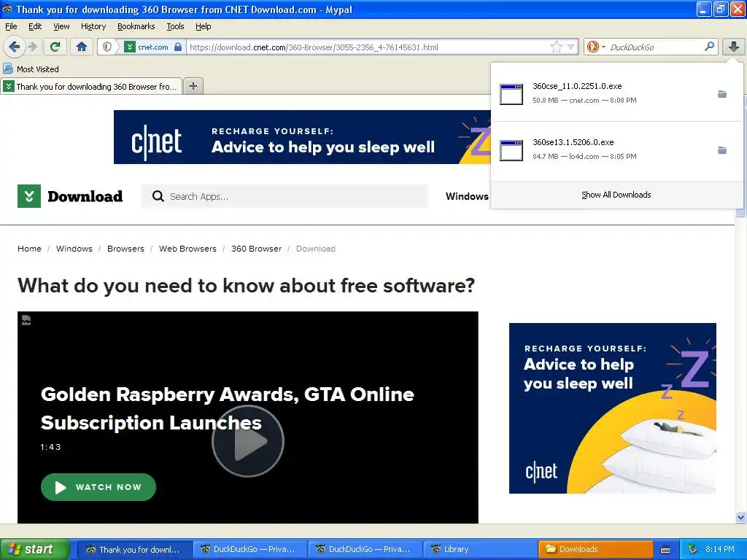Reload the current page
The width and height of the screenshot is (747, 560).
point(55,47)
